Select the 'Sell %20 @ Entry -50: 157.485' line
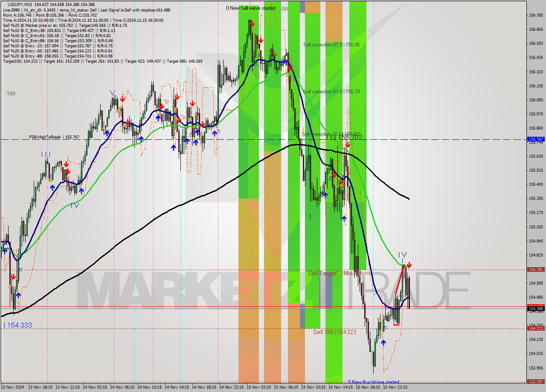 [58, 51]
